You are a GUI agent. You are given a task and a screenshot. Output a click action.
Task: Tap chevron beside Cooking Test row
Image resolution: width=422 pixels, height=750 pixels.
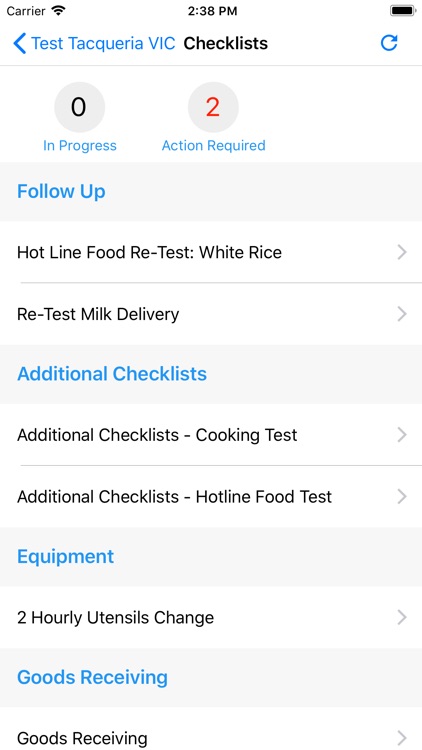click(x=402, y=435)
